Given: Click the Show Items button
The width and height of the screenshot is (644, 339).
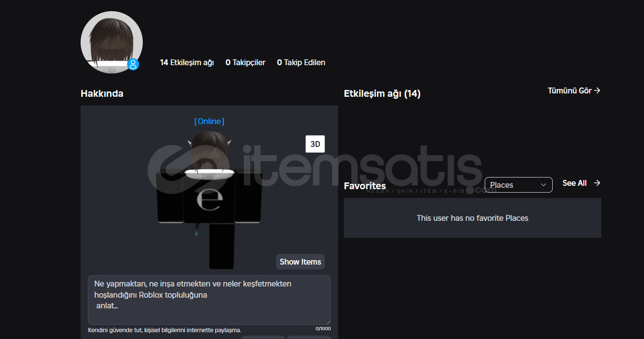Looking at the screenshot, I should [x=300, y=262].
